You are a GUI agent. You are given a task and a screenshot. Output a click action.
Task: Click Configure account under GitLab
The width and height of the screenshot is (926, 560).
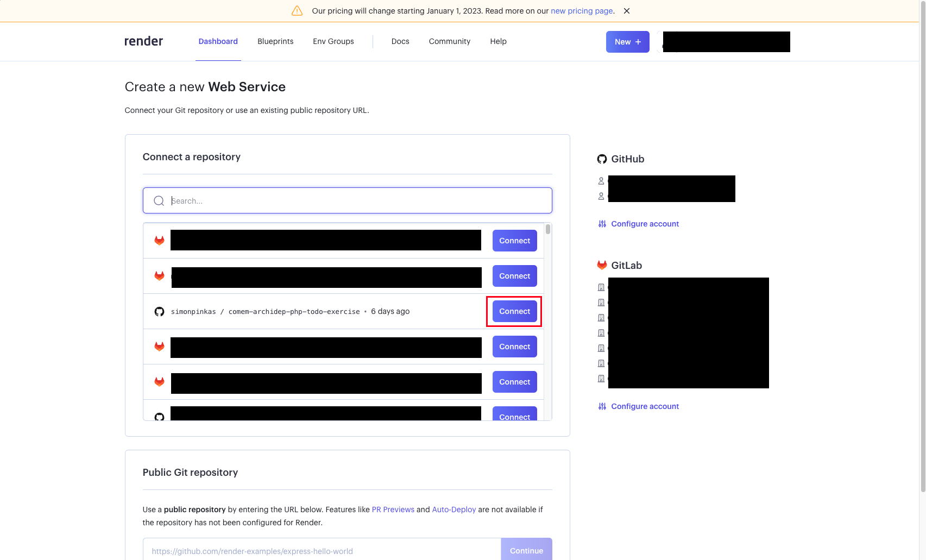(645, 406)
